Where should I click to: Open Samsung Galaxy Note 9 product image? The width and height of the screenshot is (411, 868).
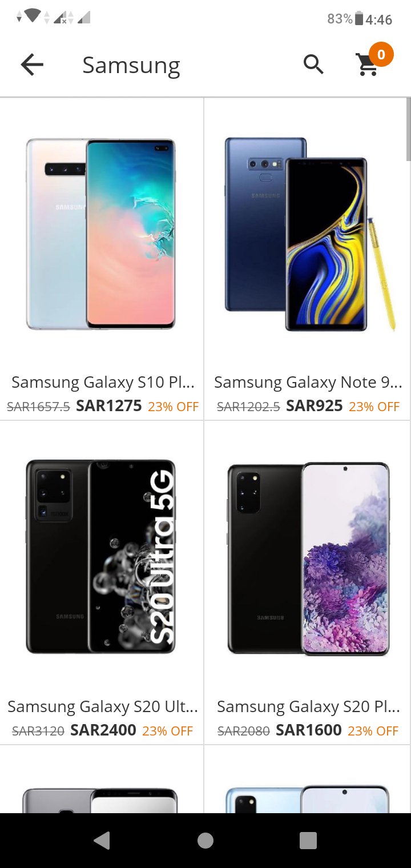pyautogui.click(x=309, y=234)
